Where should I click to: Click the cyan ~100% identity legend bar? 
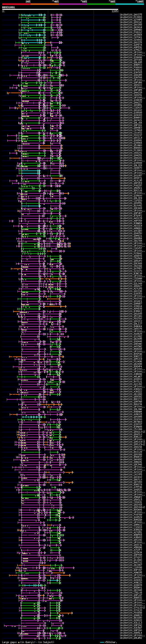click(130, 4)
